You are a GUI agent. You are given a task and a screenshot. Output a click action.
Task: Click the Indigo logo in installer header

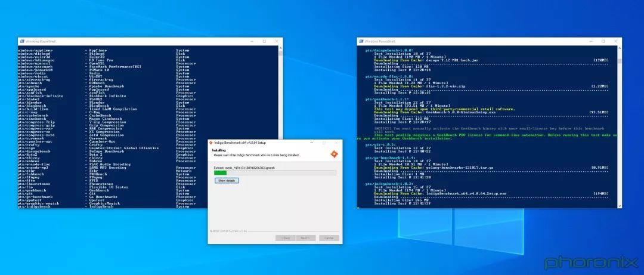pyautogui.click(x=335, y=154)
